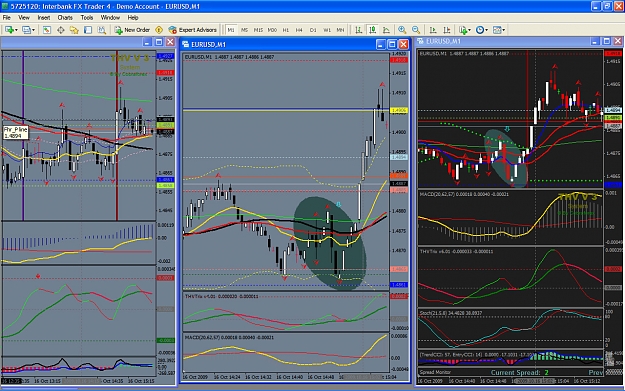The image size is (625, 391).
Task: Maximize the right EURUSD,M1 chart window
Action: click(607, 41)
